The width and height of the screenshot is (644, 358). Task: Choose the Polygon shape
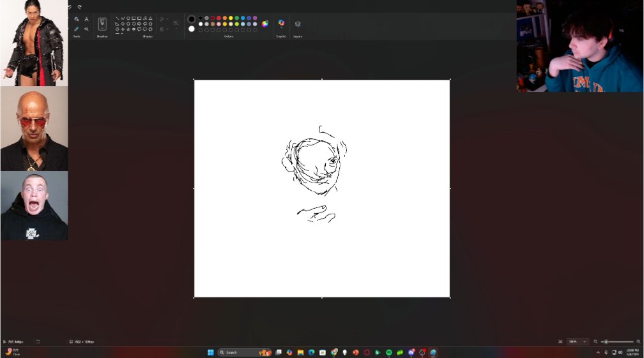145,19
